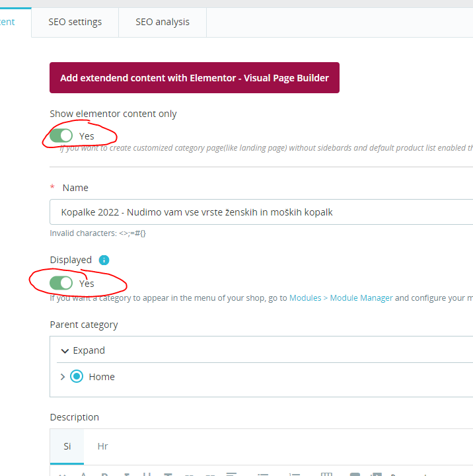Select the Hr language tab for description
The width and height of the screenshot is (473, 476).
point(102,446)
